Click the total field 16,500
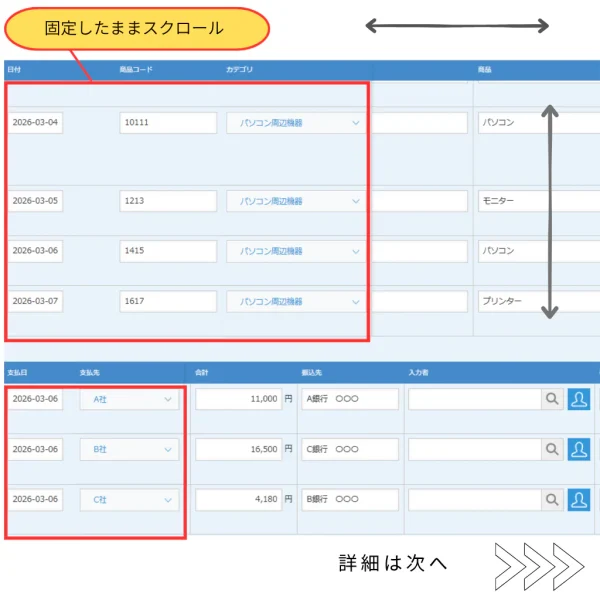 coord(238,449)
